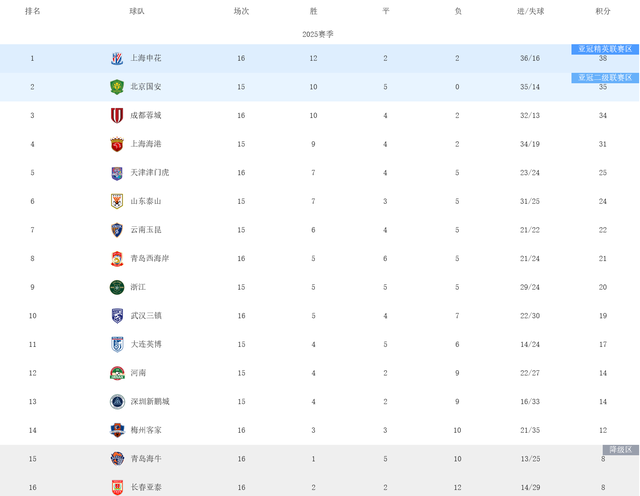Image resolution: width=640 pixels, height=496 pixels.
Task: Click the 天津津门虎 team logo
Action: 117,172
